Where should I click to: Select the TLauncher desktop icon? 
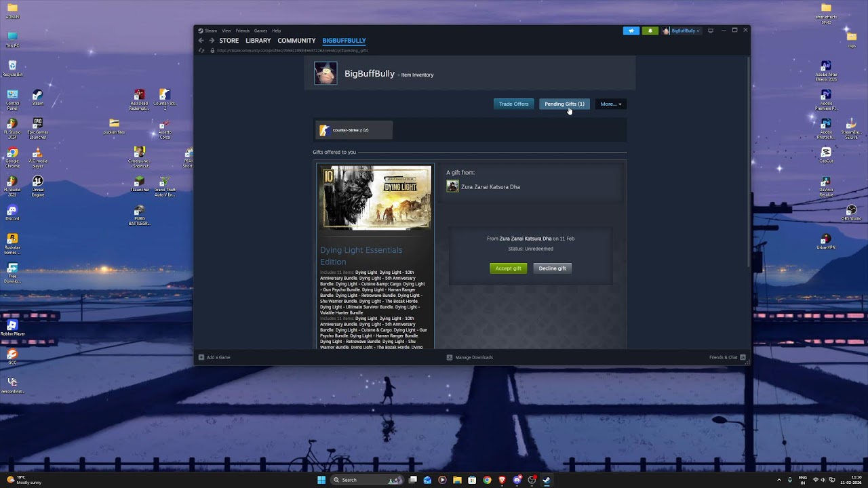pos(139,184)
